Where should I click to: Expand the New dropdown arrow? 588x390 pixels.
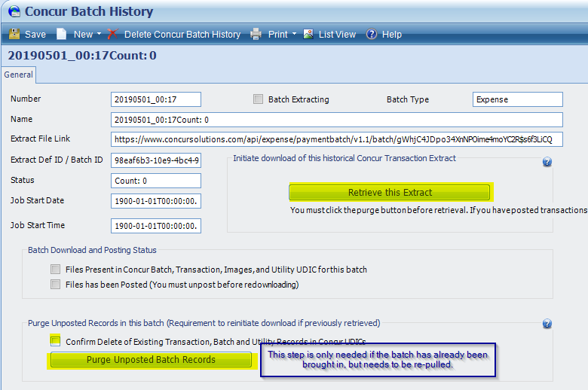tap(99, 34)
